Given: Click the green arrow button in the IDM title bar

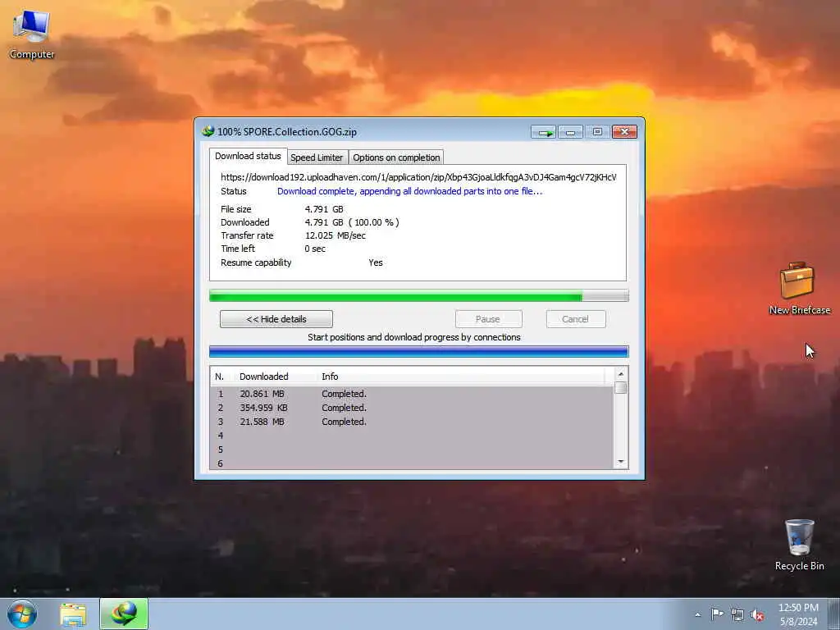Looking at the screenshot, I should coord(544,132).
